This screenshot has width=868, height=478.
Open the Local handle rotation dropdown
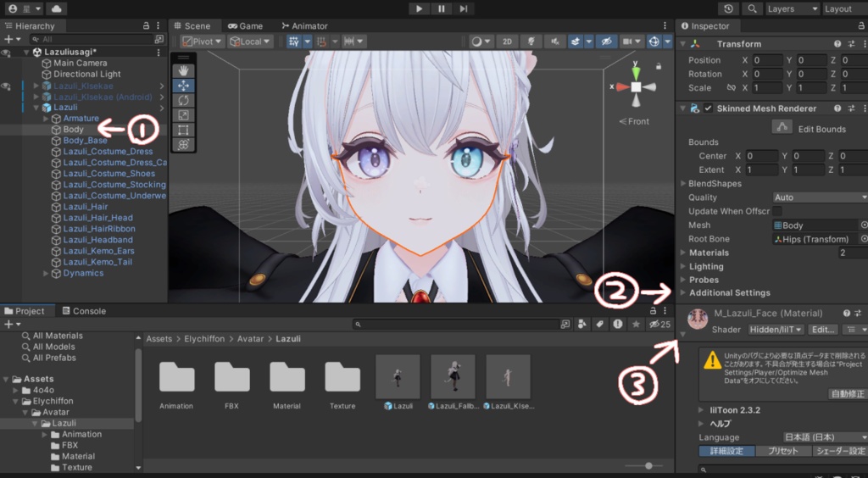pos(250,42)
